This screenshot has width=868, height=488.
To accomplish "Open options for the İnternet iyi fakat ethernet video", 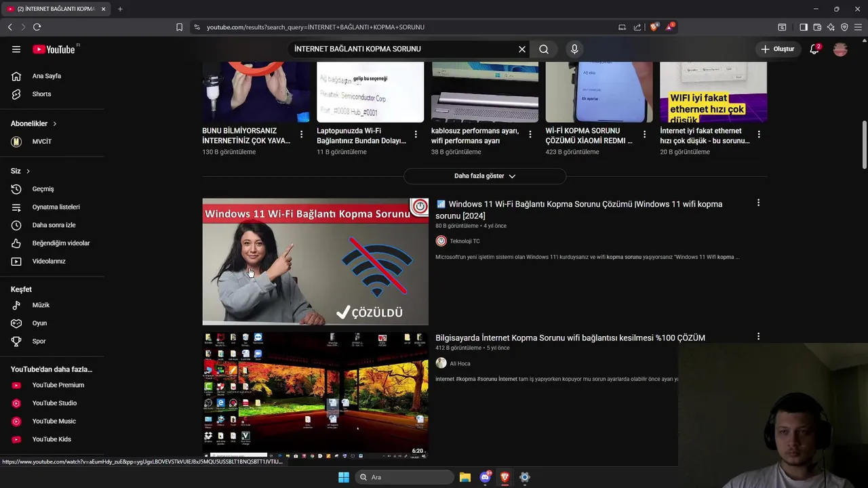I will click(759, 134).
